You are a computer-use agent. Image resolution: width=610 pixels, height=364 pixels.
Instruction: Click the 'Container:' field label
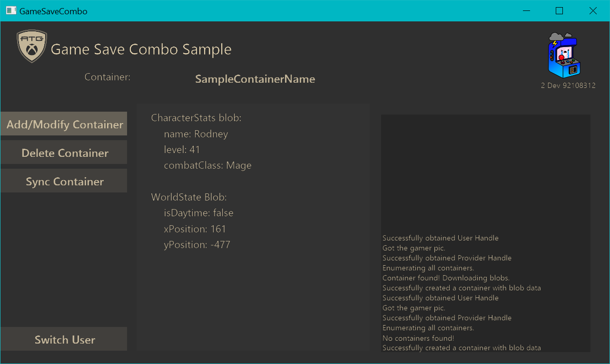tap(108, 77)
